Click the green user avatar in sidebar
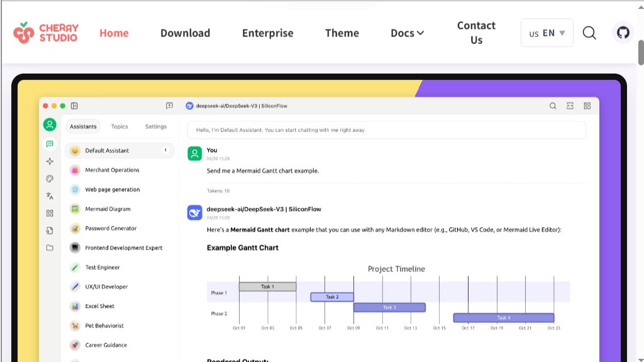644x362 pixels. point(50,124)
